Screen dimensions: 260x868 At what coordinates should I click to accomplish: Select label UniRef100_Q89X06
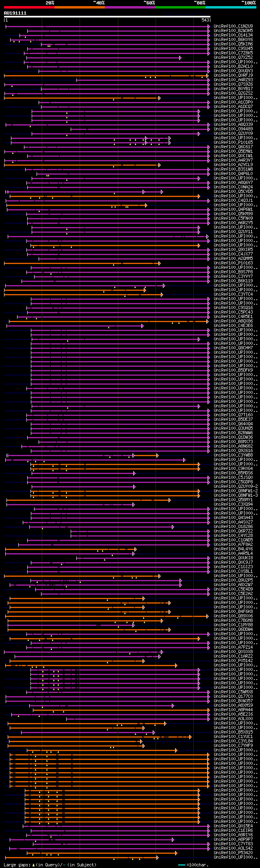[x=233, y=616]
